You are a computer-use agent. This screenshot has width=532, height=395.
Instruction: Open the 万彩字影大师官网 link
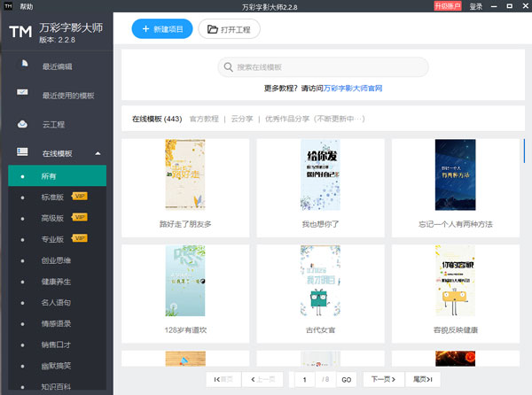point(353,88)
